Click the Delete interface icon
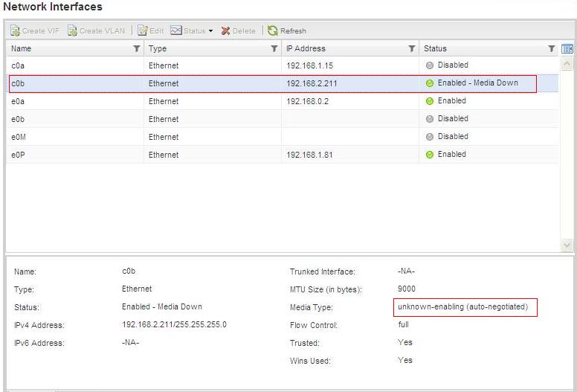This screenshot has width=577, height=392. click(225, 30)
